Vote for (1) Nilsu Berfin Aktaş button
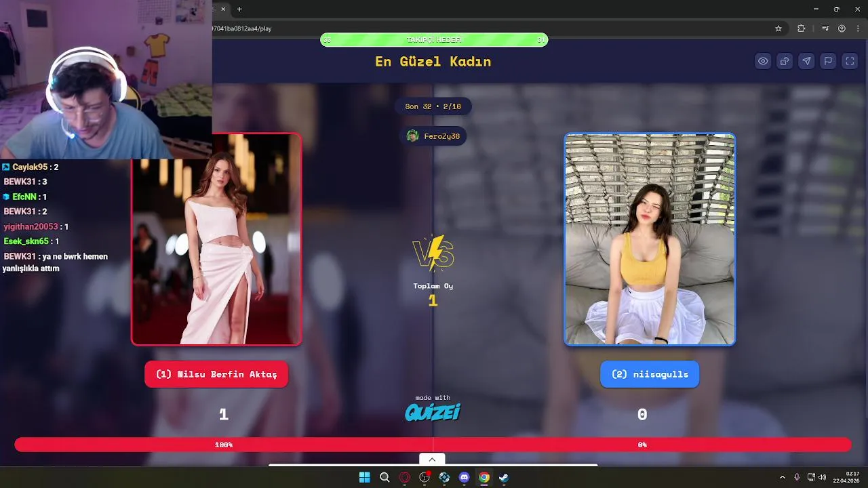The width and height of the screenshot is (868, 488). coord(216,374)
